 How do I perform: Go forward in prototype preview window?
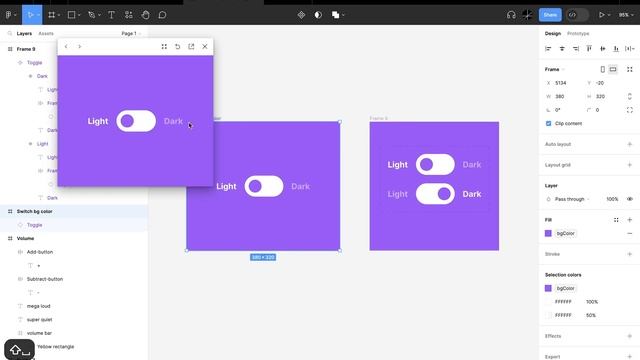(x=80, y=47)
